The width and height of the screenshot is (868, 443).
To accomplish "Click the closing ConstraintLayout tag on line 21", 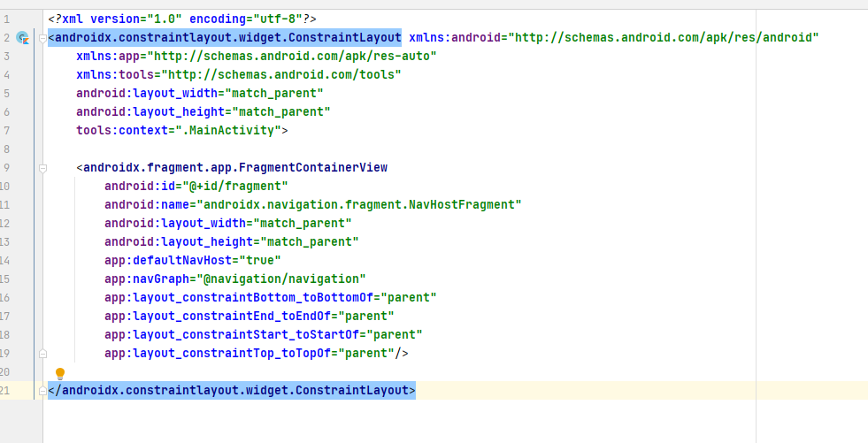I will 232,391.
